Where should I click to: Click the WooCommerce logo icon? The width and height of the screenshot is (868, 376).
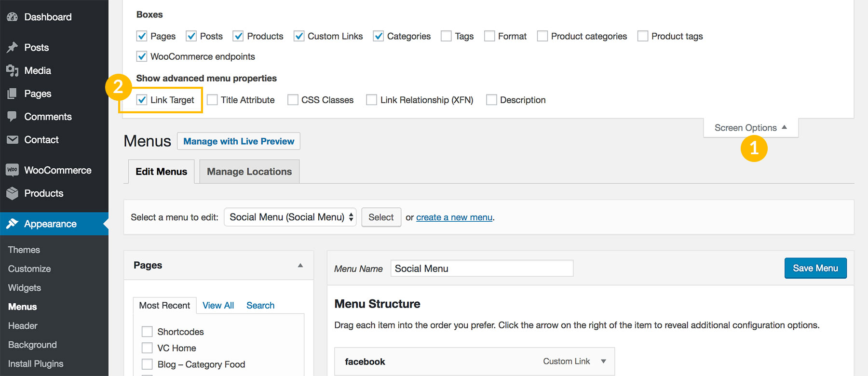pyautogui.click(x=13, y=170)
